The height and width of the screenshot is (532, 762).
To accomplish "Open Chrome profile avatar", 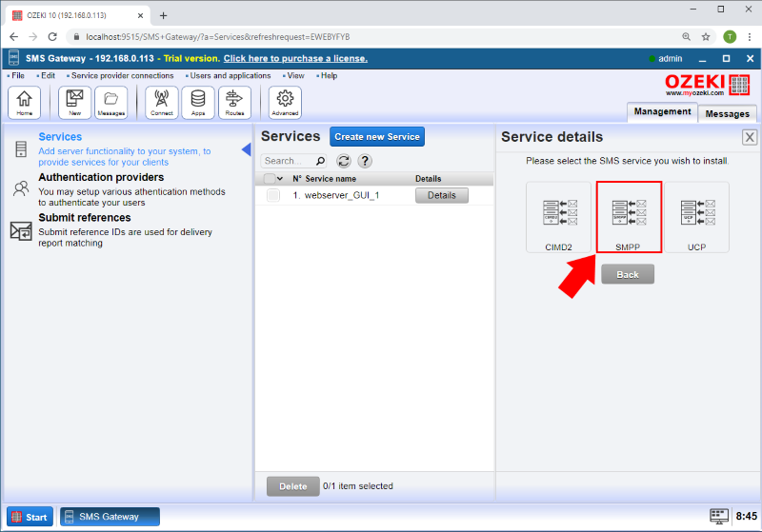I will (x=730, y=37).
